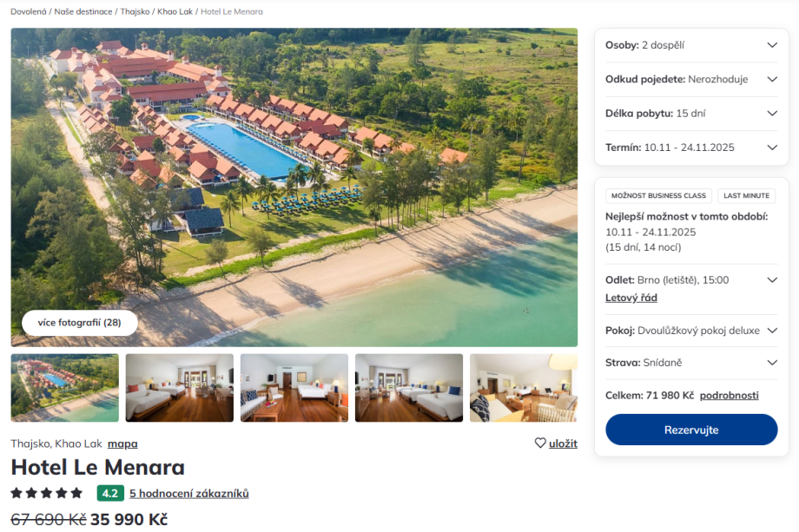Open the Letový řád flight schedule link
The width and height of the screenshot is (799, 532).
tap(631, 298)
